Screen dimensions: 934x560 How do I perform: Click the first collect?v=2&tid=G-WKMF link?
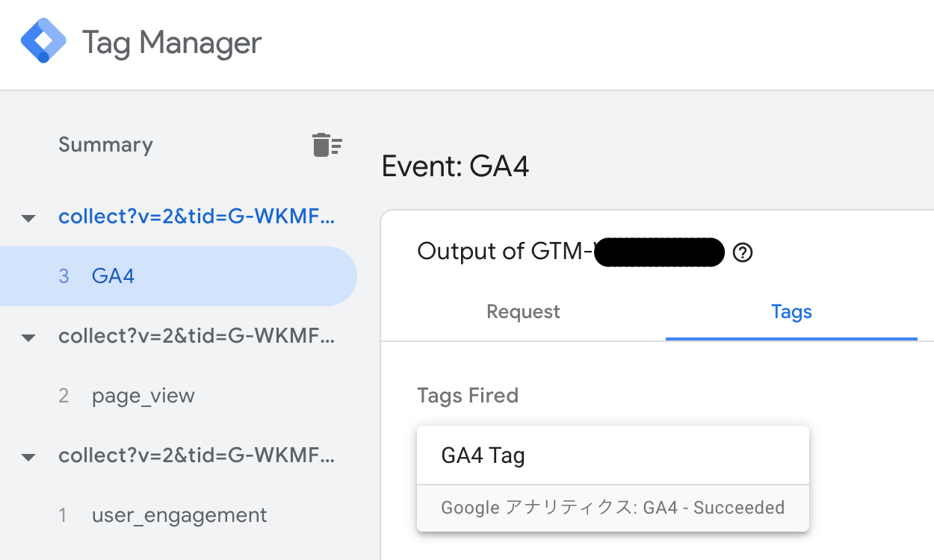197,216
